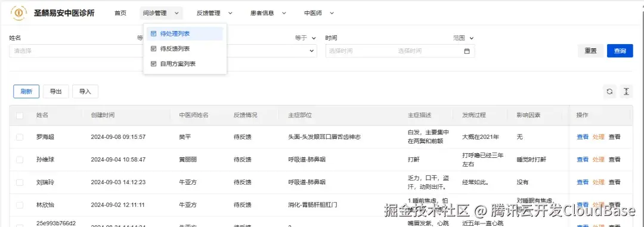This screenshot has width=644, height=227.
Task: Click the orange 处理 link in 刘瑞玲 row
Action: [599, 182]
